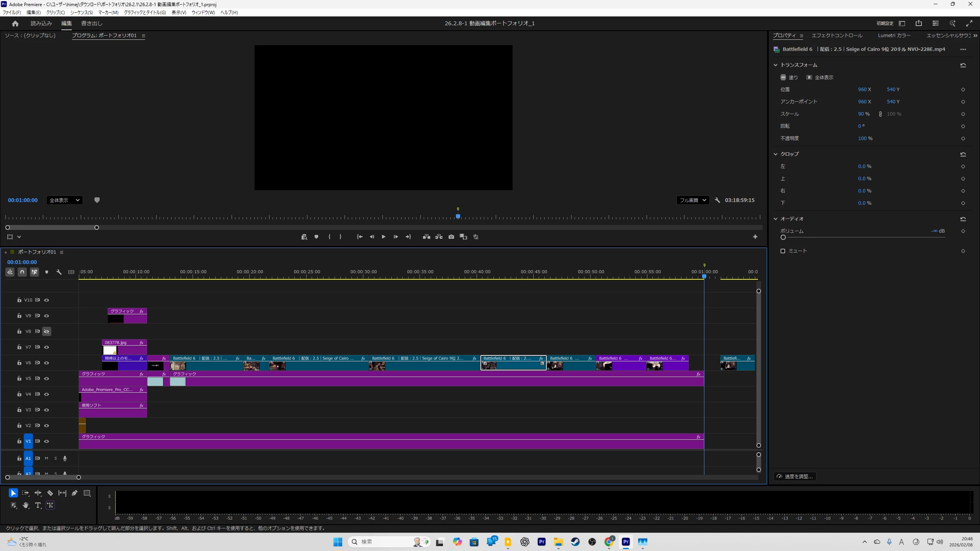This screenshot has height=551, width=980.
Task: Select the Type tool
Action: [x=38, y=505]
